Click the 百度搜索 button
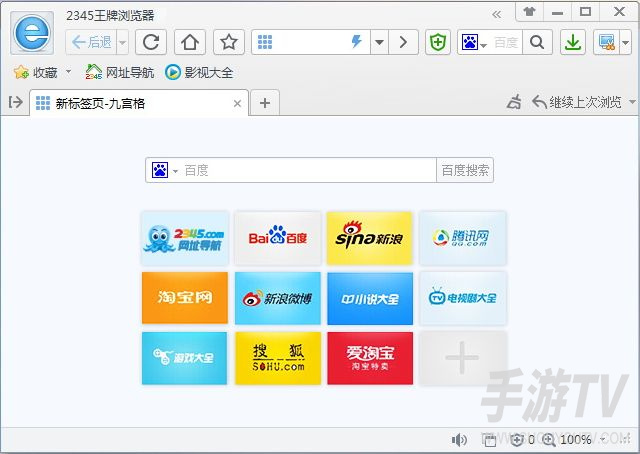Image resolution: width=640 pixels, height=454 pixels. coord(465,170)
